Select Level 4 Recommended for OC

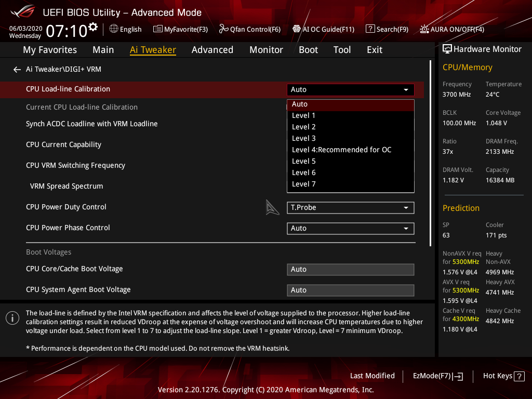pos(341,150)
